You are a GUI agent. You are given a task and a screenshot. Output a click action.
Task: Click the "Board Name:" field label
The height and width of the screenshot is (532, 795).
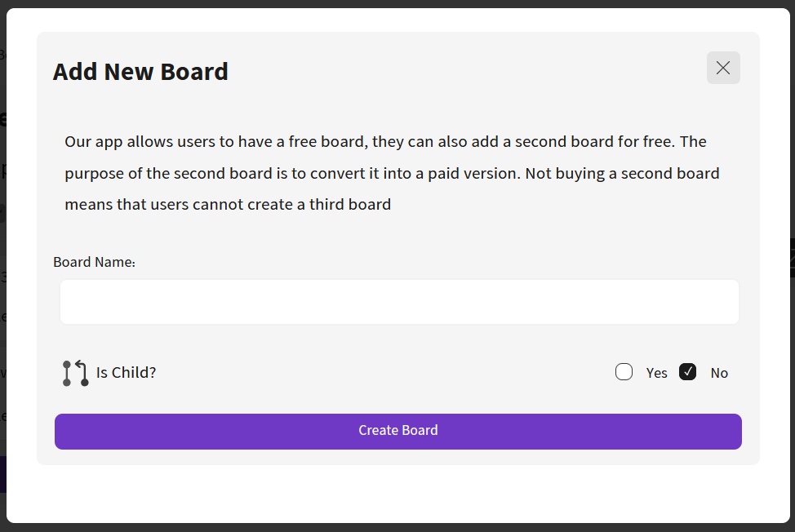[94, 262]
